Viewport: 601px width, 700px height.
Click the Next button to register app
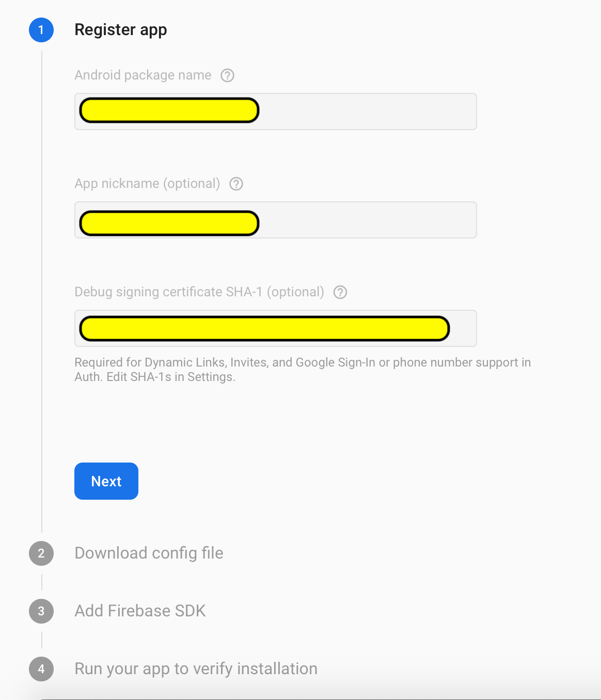[106, 481]
